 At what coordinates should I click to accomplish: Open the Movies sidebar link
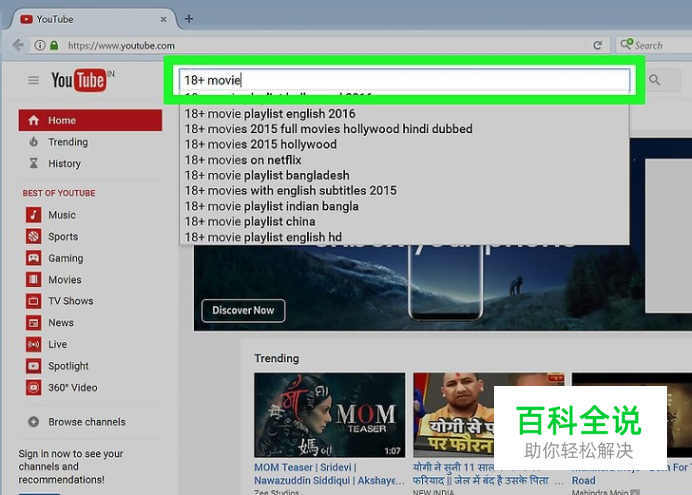tap(65, 280)
